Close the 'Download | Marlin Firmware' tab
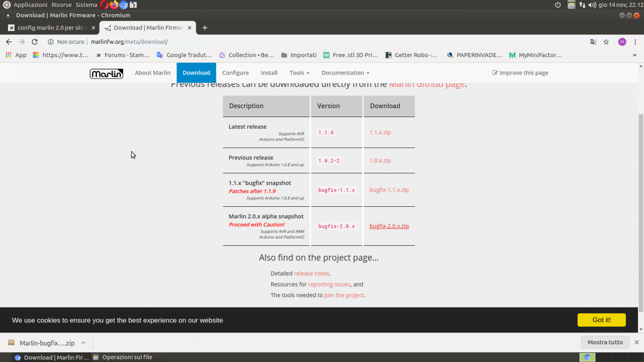 (189, 28)
